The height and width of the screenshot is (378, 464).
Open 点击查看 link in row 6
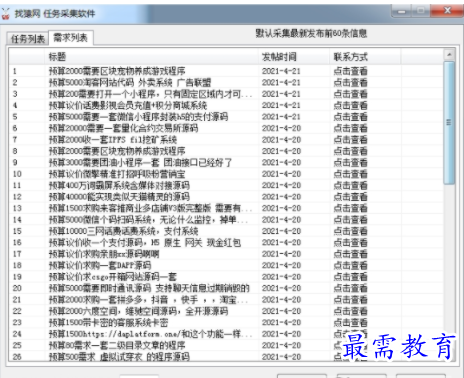pyautogui.click(x=350, y=128)
